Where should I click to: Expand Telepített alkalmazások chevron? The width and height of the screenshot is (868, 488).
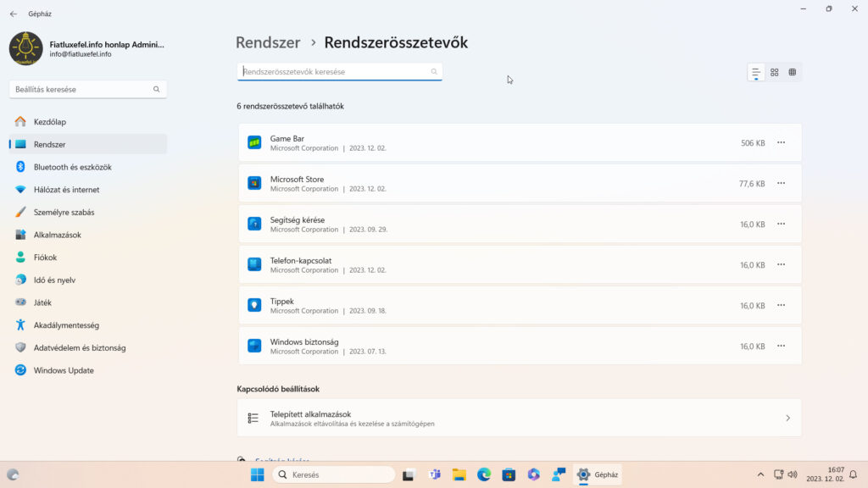tap(787, 419)
